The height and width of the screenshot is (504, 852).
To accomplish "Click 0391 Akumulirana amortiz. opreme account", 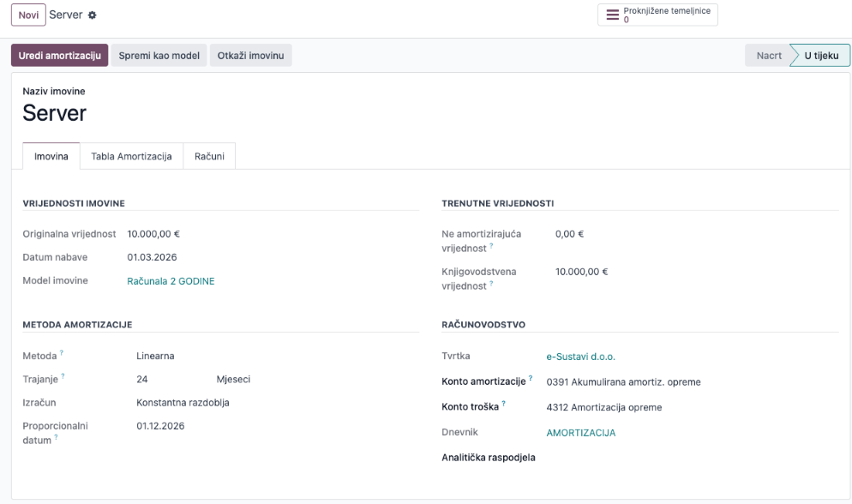I will point(623,382).
